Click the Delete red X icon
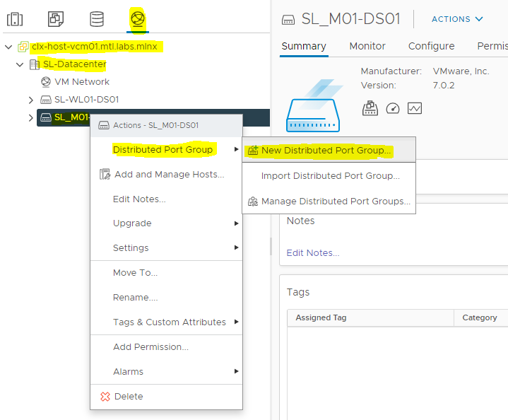This screenshot has width=508, height=420. 105,397
